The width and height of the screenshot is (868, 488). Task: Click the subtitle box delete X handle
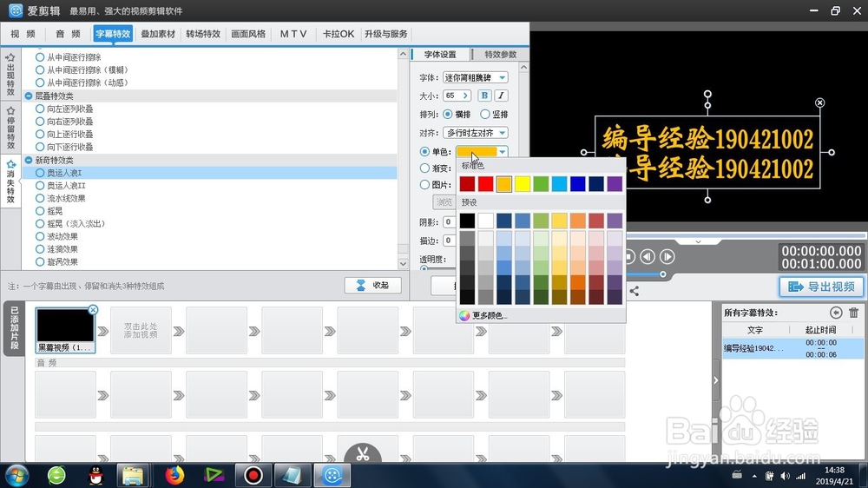click(820, 102)
